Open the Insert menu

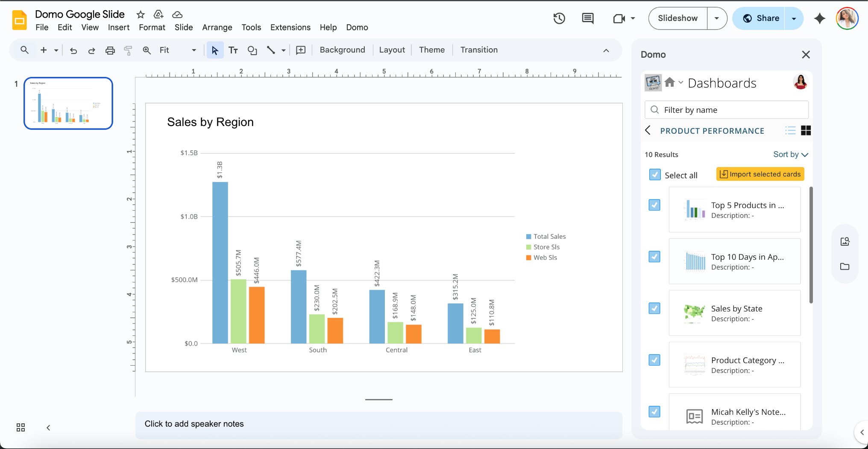[119, 27]
